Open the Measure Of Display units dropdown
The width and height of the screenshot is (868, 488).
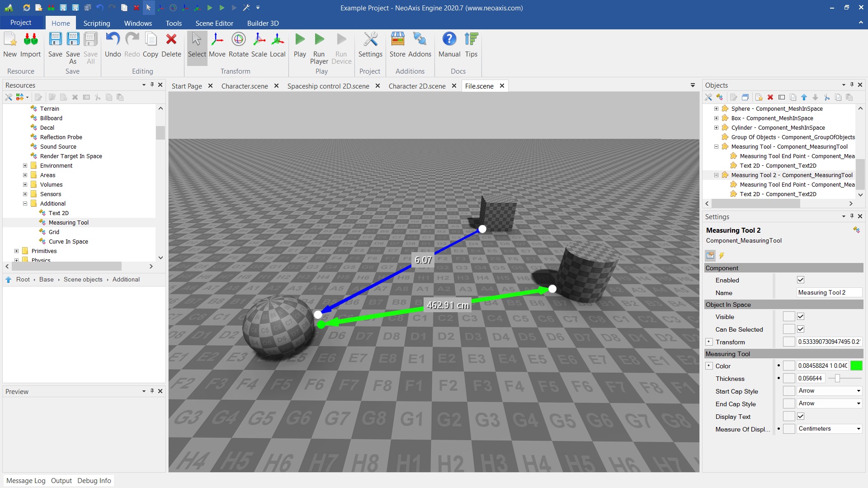coord(829,429)
